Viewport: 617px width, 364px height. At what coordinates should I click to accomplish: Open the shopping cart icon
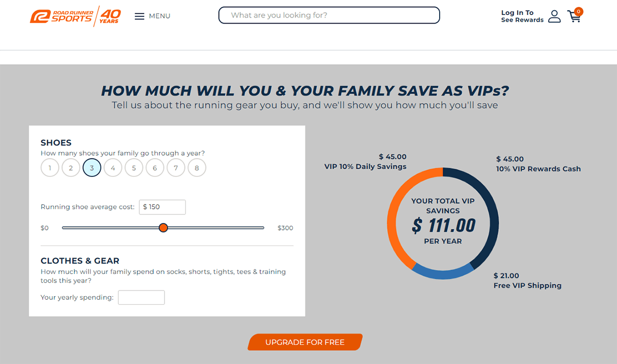[x=574, y=17]
